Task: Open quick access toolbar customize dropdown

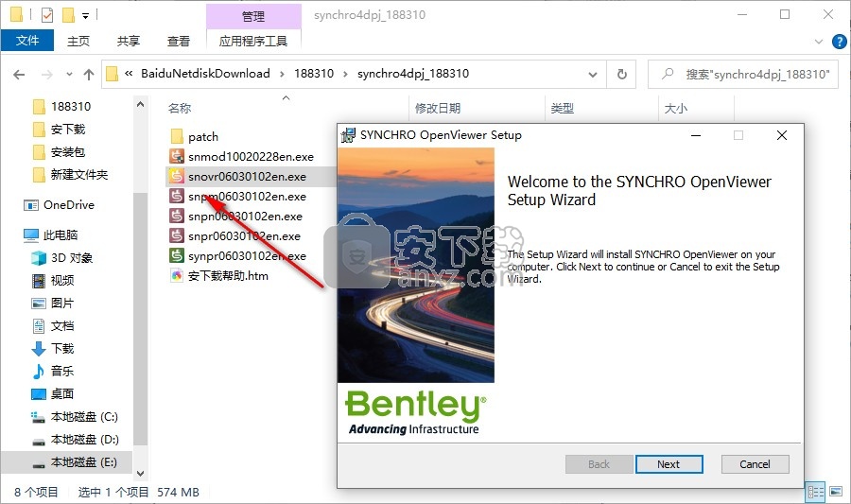Action: [x=85, y=16]
